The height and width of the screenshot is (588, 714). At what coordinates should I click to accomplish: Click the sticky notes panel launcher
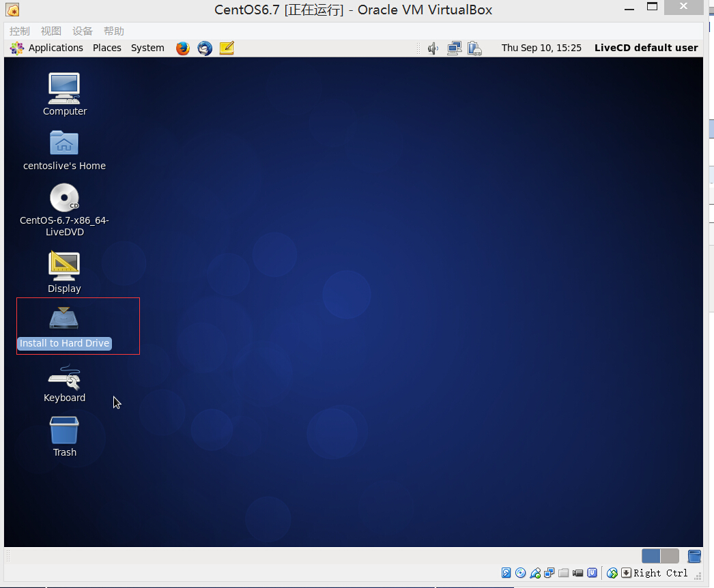227,48
